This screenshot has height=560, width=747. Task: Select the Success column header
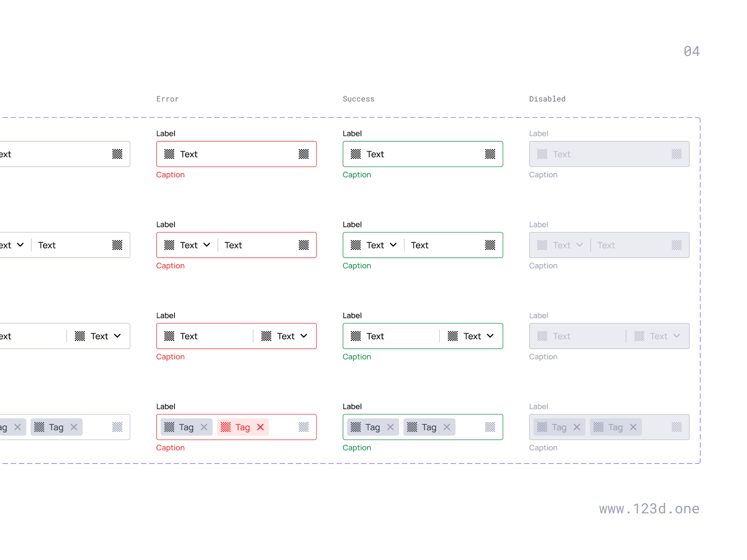click(x=359, y=99)
